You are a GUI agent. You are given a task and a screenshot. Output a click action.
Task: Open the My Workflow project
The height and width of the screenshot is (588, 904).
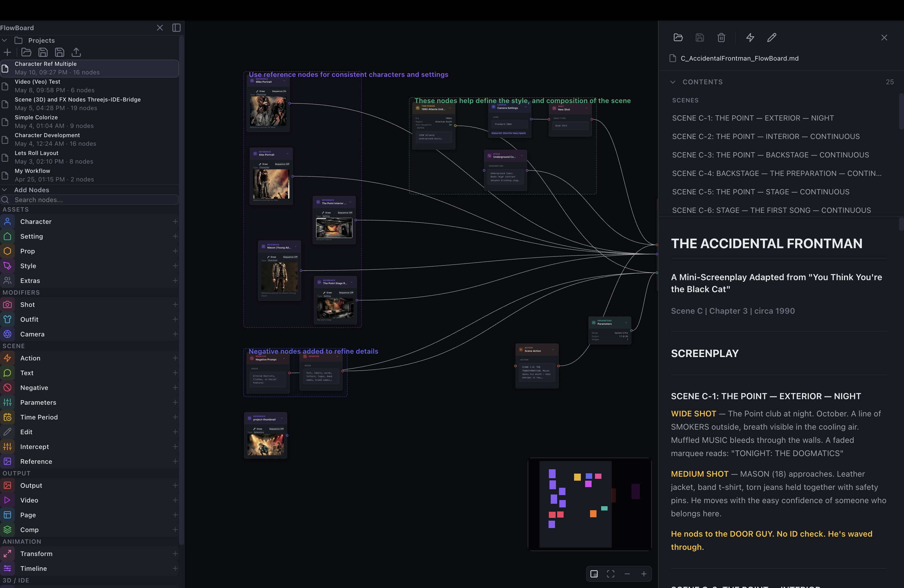tap(89, 176)
